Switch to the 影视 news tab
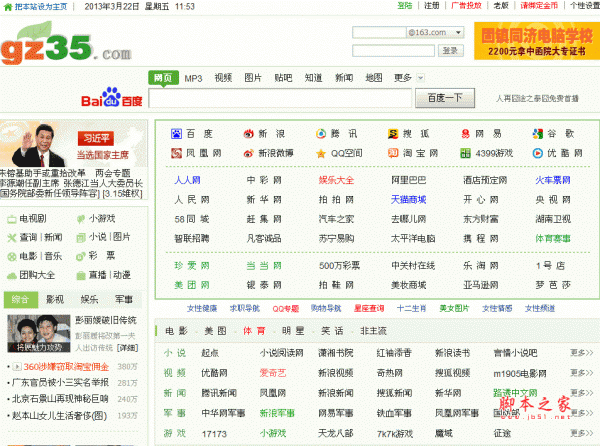The height and width of the screenshot is (446, 600). click(55, 300)
